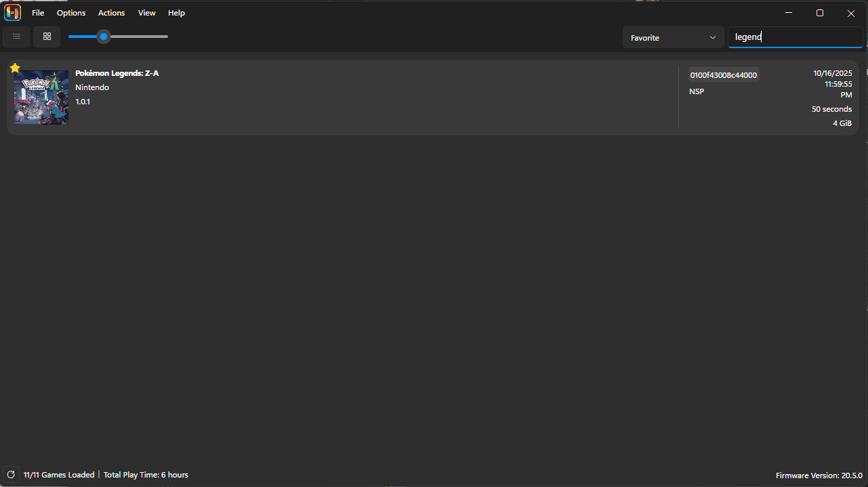Open the Help menu
Screen dimensions: 868x487
(x=176, y=13)
